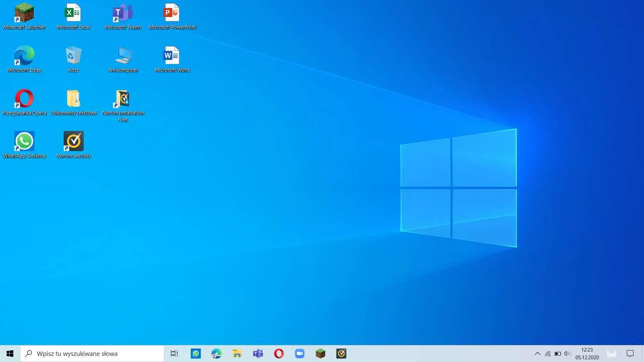Launch Zoom from the taskbar
This screenshot has width=644, height=362.
(300, 353)
